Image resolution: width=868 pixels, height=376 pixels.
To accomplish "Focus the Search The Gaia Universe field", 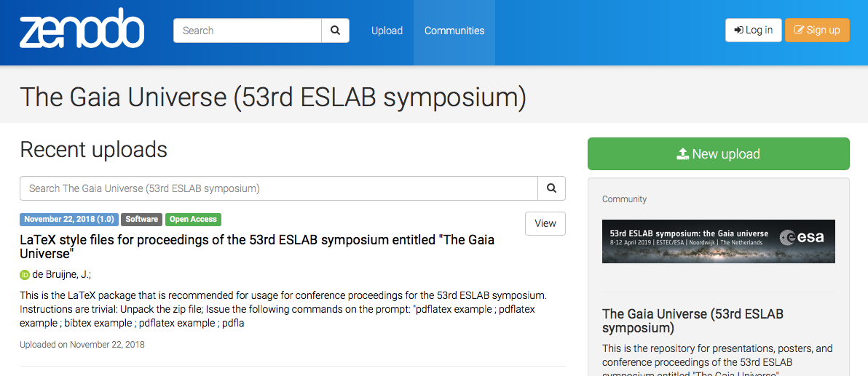I will point(279,188).
